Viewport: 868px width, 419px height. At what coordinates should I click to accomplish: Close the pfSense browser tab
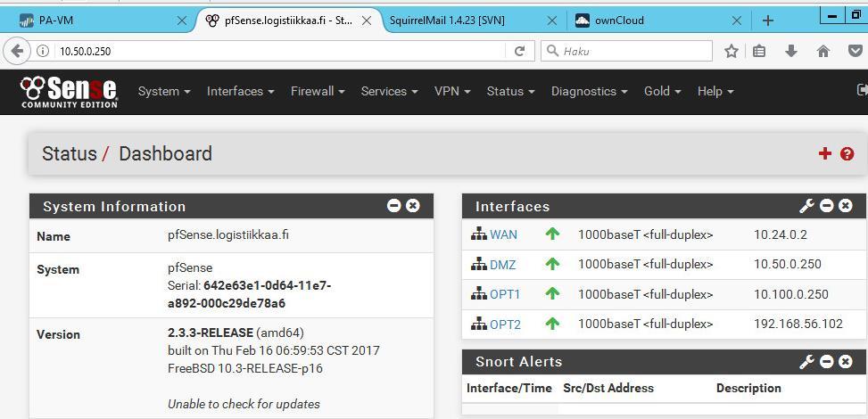click(x=367, y=21)
